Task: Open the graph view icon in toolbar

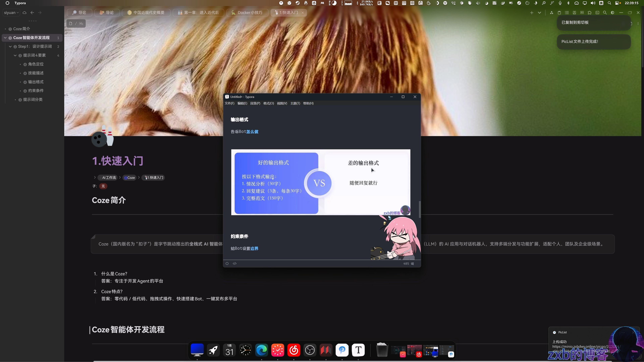Action: point(551,13)
